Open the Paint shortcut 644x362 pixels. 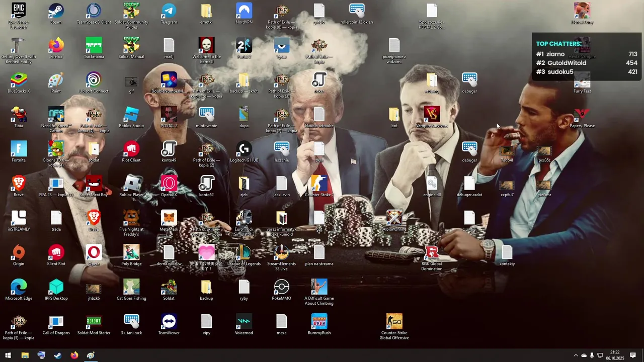point(56,83)
